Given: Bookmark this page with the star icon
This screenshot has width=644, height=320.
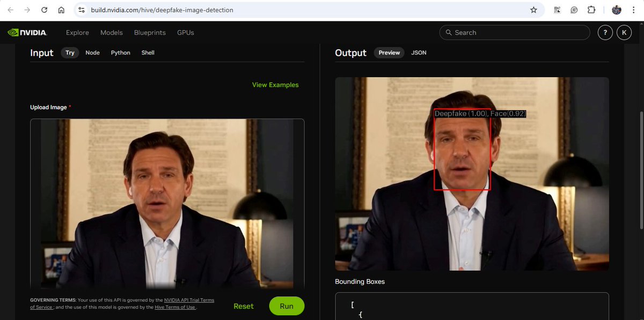Looking at the screenshot, I should (x=533, y=10).
